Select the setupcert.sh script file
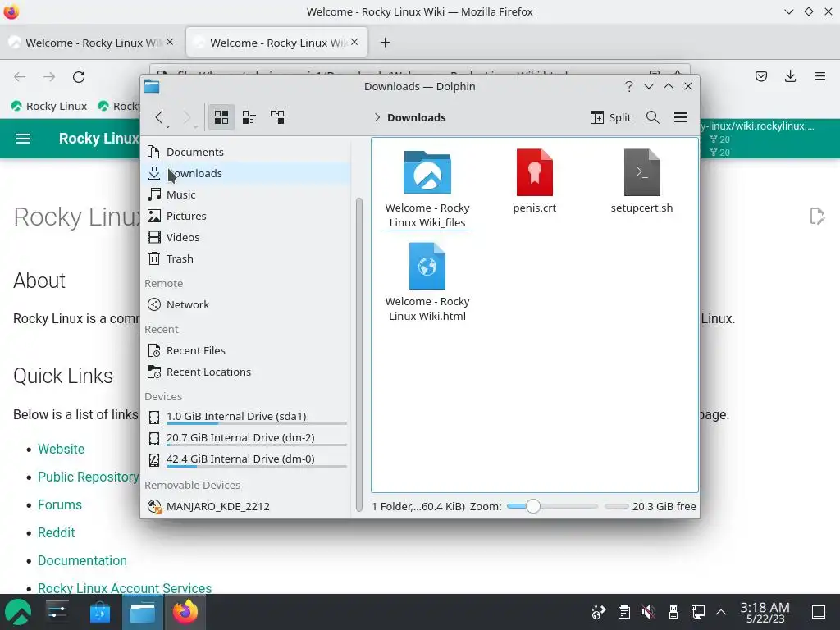 pos(641,181)
